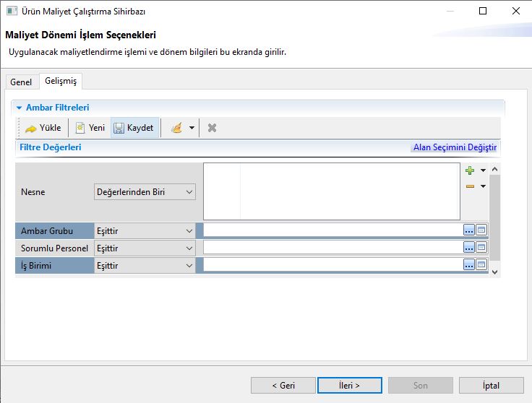Click the Sorumlu Personel value input field

coord(332,248)
